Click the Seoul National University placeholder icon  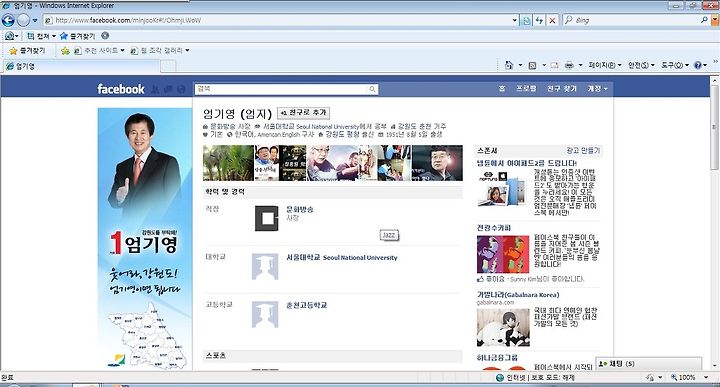coord(265,266)
